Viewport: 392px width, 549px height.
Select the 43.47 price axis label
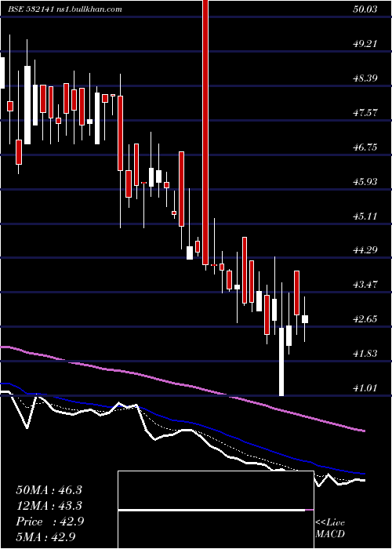pyautogui.click(x=365, y=284)
